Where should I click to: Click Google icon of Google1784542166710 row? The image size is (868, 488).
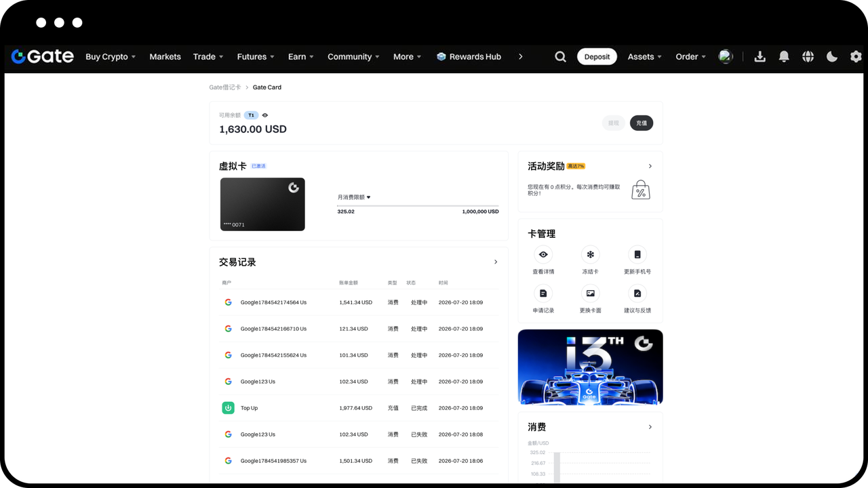pos(228,329)
